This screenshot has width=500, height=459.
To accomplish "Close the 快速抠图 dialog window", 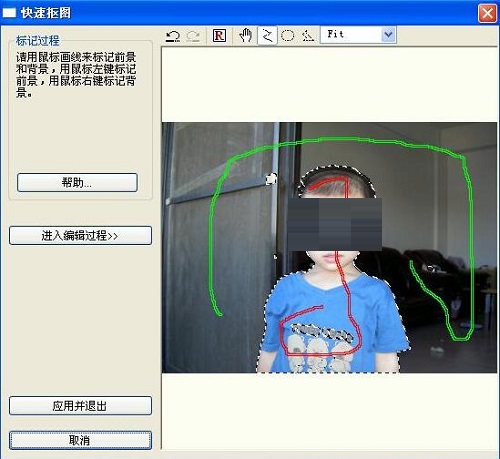I will (x=487, y=13).
